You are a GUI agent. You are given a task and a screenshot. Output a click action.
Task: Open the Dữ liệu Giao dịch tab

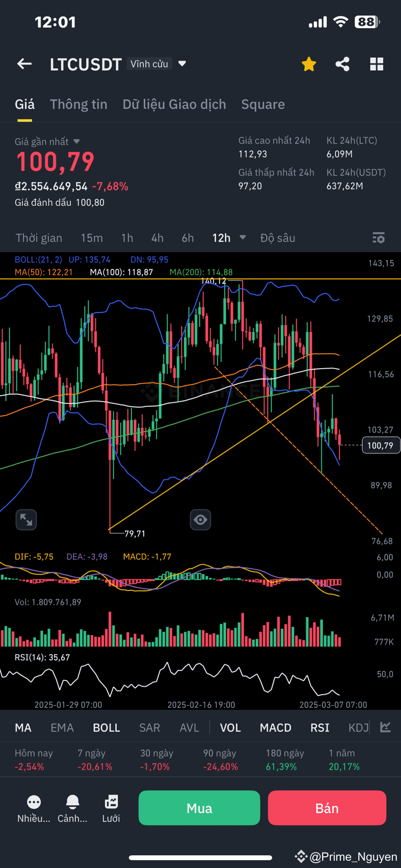[x=174, y=104]
